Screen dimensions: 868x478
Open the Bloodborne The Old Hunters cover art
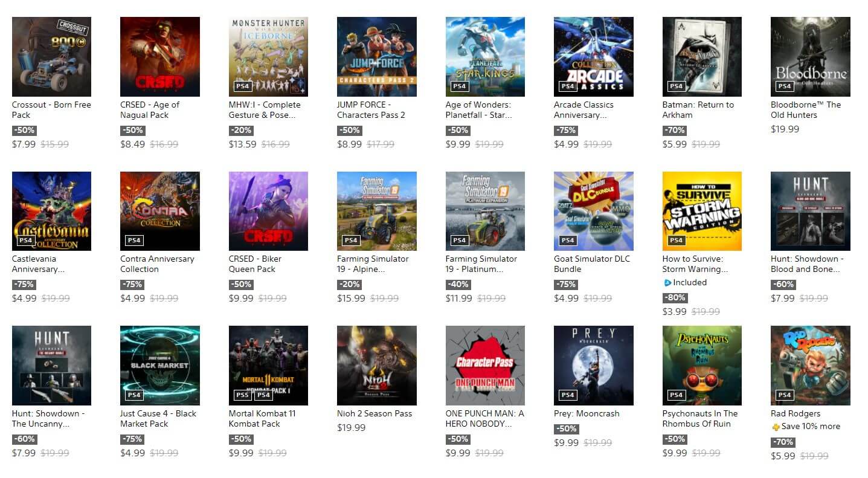pos(811,57)
